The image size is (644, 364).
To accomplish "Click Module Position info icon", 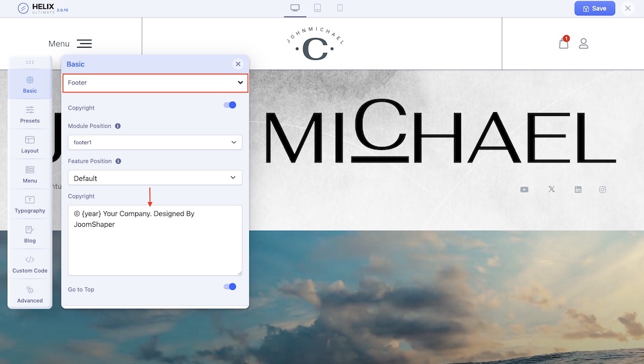I will click(118, 126).
